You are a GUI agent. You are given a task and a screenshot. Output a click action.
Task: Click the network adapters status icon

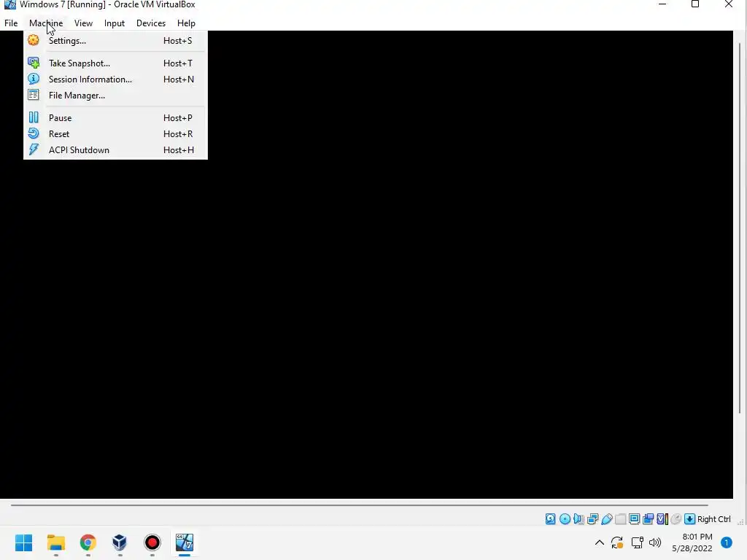coord(592,519)
